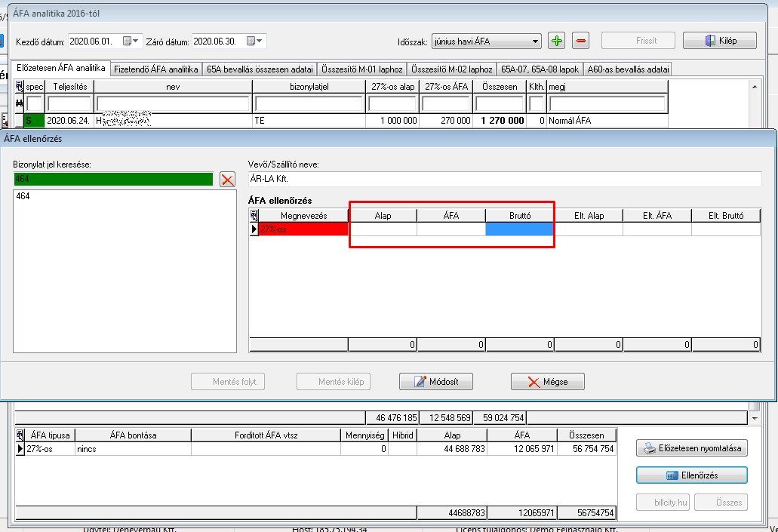This screenshot has width=778, height=532.
Task: Click the binoculars filter icon row
Action: click(20, 103)
